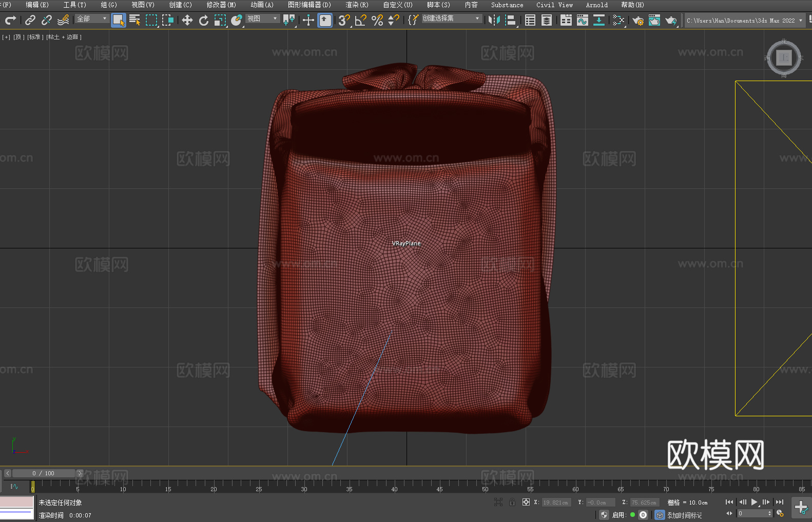This screenshot has height=522, width=812.
Task: Open the Rendered Frame Window
Action: click(x=654, y=20)
